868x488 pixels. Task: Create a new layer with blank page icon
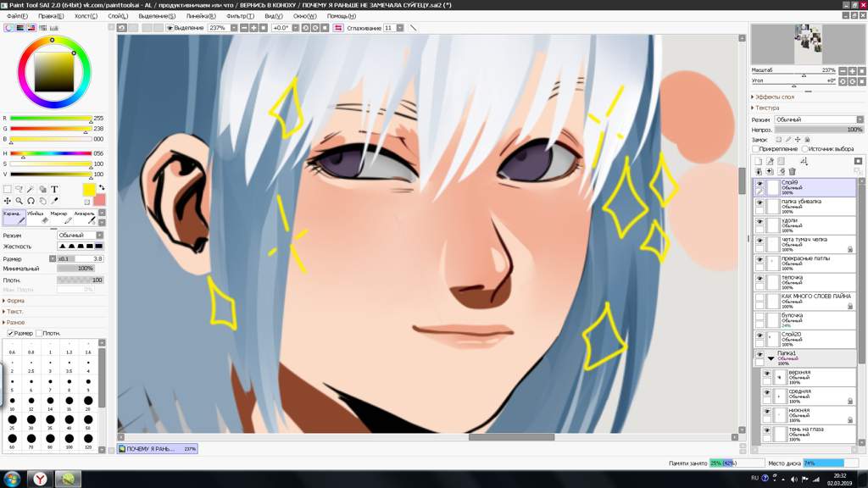[x=759, y=161]
